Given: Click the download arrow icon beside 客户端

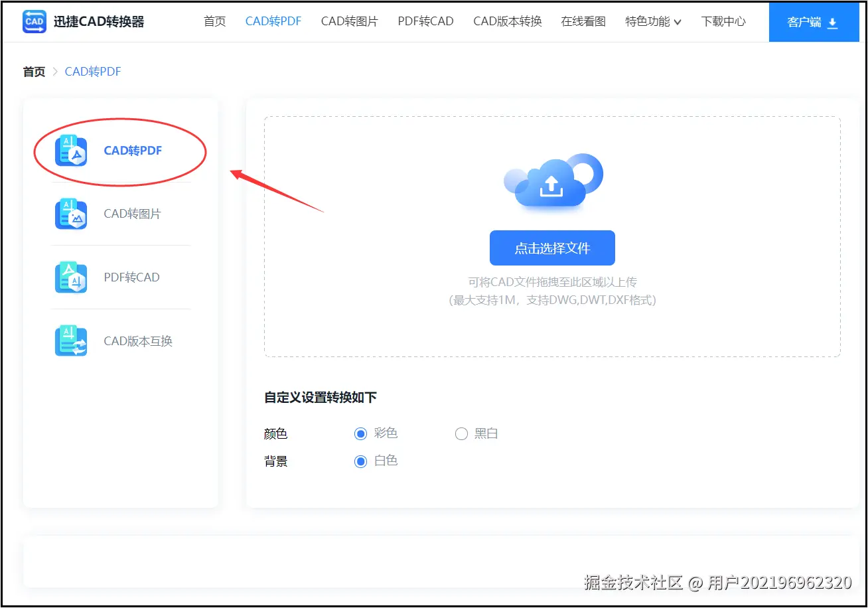Looking at the screenshot, I should pos(833,23).
